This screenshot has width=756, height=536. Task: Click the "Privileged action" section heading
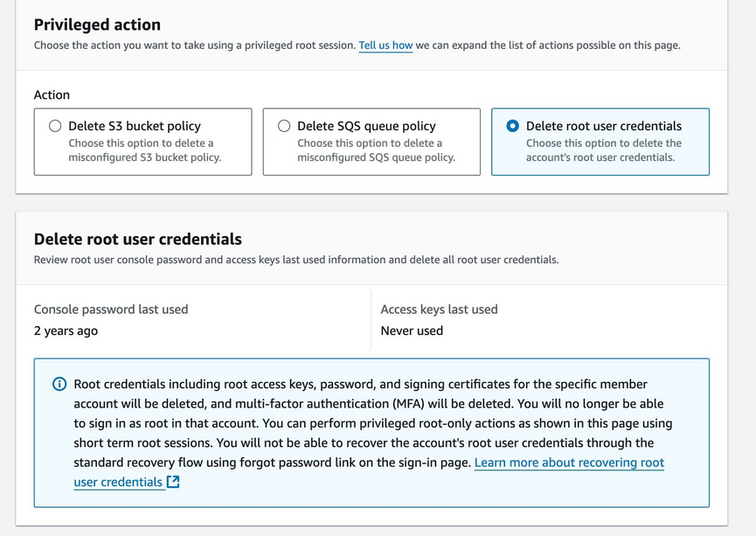click(97, 24)
